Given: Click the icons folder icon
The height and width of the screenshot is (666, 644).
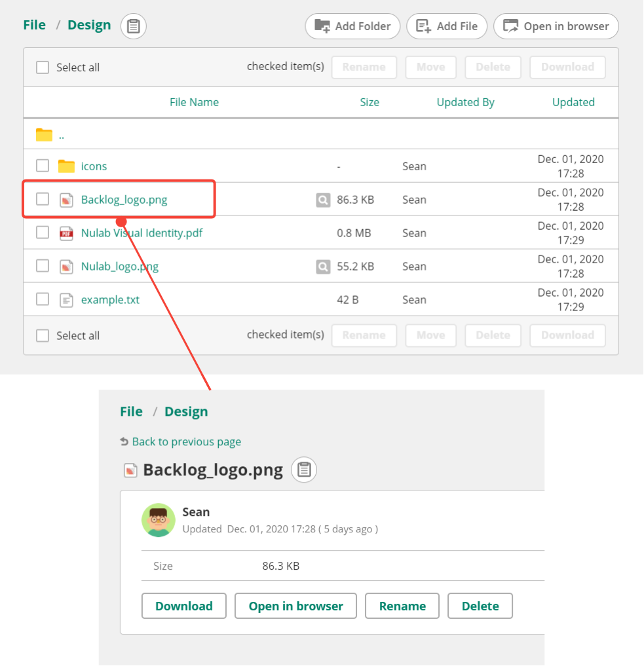Looking at the screenshot, I should tap(66, 166).
